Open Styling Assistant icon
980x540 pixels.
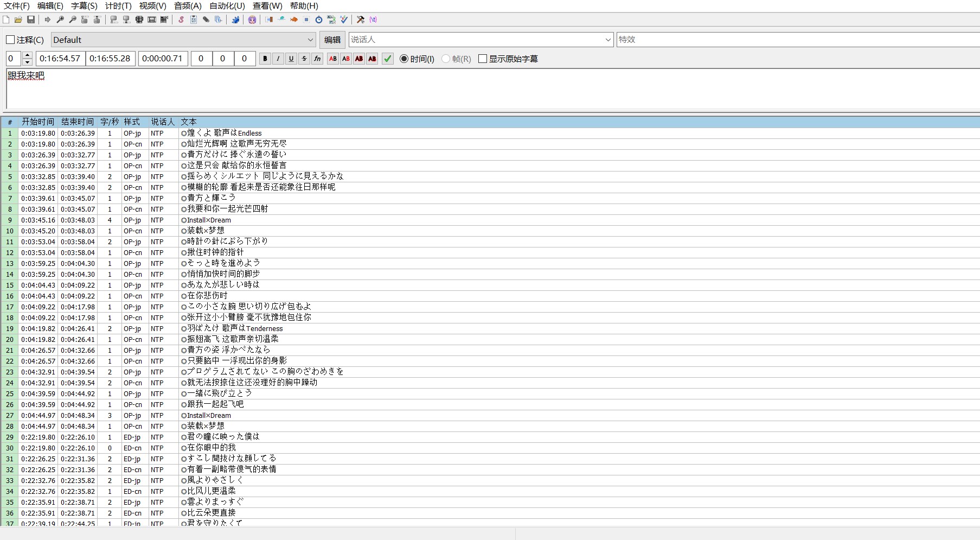tap(281, 20)
